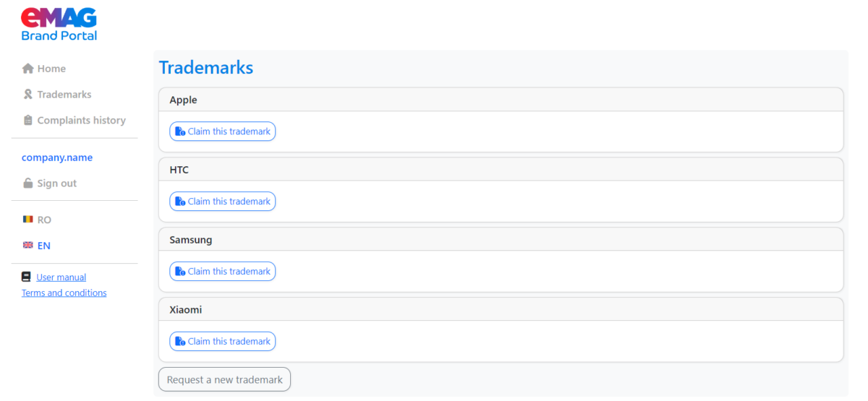
Task: Click the Complaints history clipboard icon
Action: tap(27, 121)
